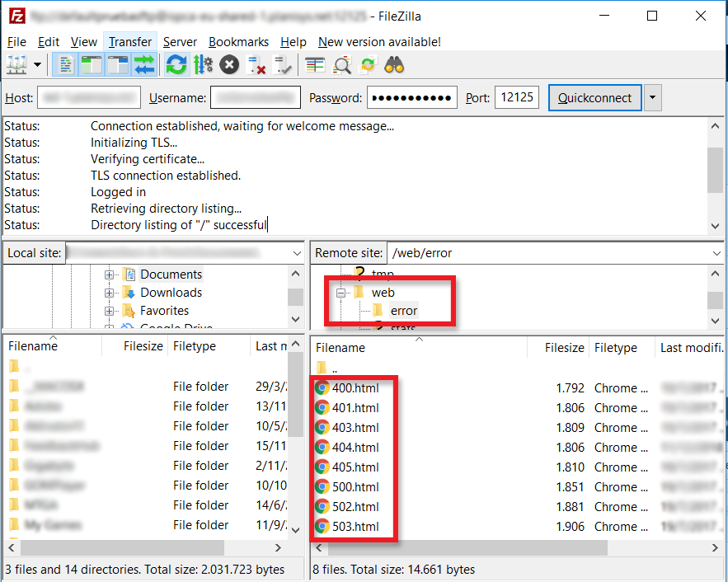This screenshot has height=582, width=728.
Task: Open the Help menu
Action: point(294,42)
